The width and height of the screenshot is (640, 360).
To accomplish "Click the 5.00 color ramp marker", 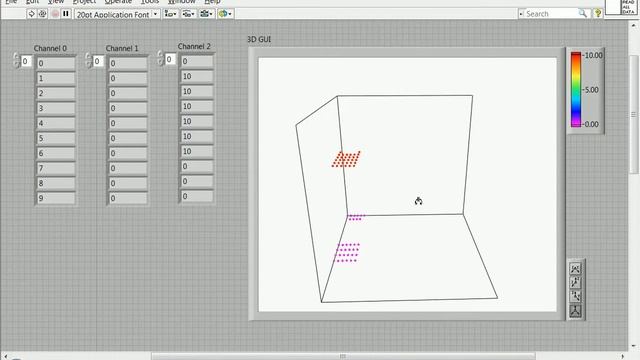I will (x=592, y=90).
